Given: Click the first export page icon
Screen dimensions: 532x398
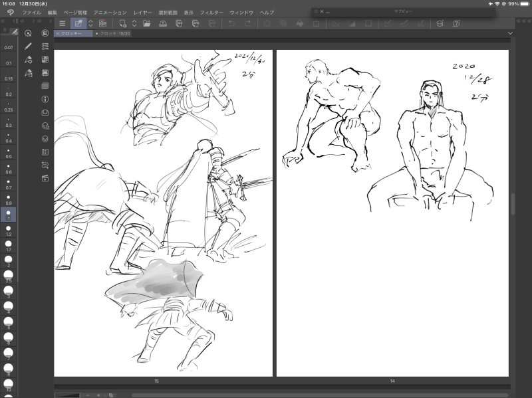Looking at the screenshot, I should [179, 23].
